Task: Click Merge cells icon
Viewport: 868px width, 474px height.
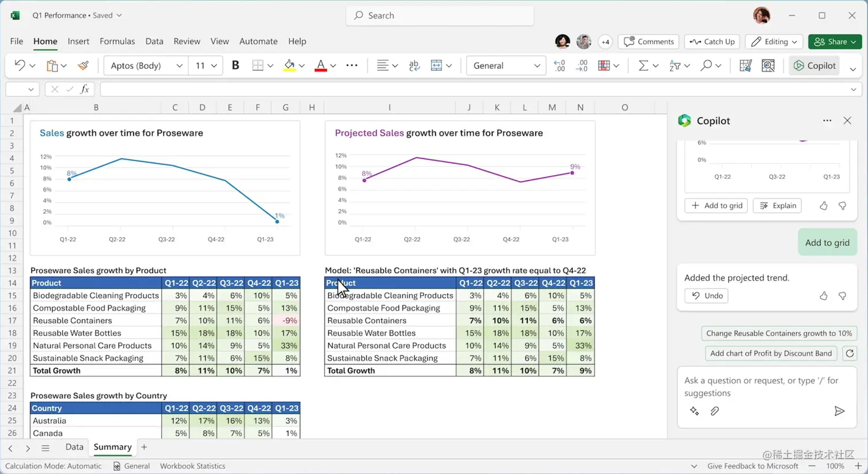Action: 436,65
